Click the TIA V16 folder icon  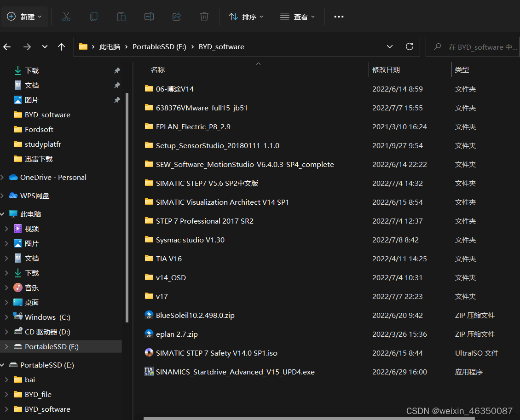pos(149,258)
